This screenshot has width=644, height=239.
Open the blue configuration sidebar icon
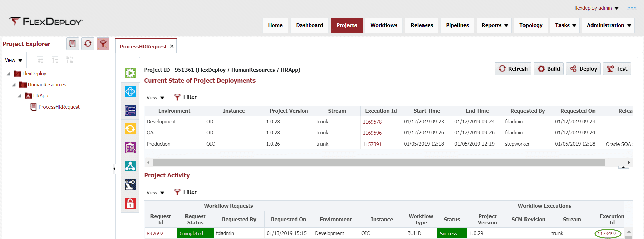tap(130, 91)
